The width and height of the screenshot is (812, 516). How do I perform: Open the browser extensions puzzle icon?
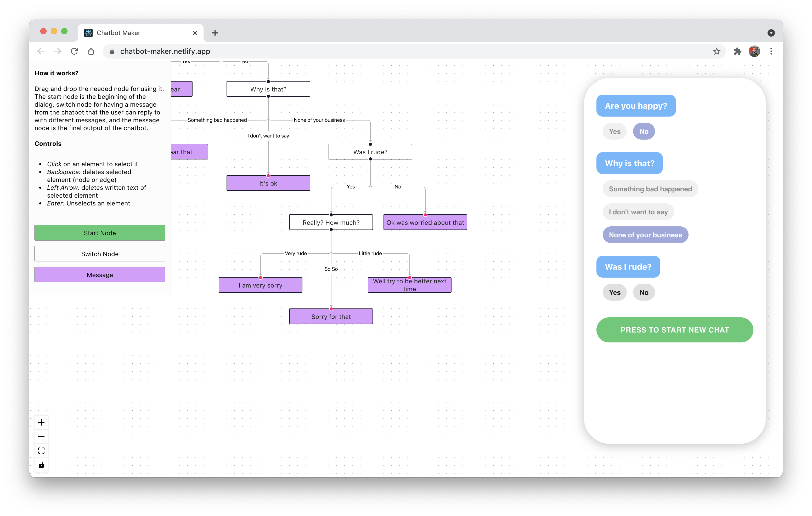pos(737,51)
